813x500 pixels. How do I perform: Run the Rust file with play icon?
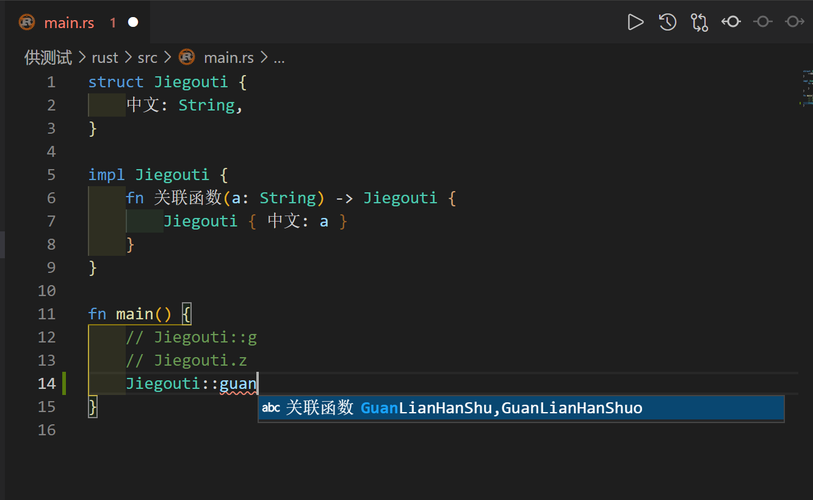click(x=635, y=22)
